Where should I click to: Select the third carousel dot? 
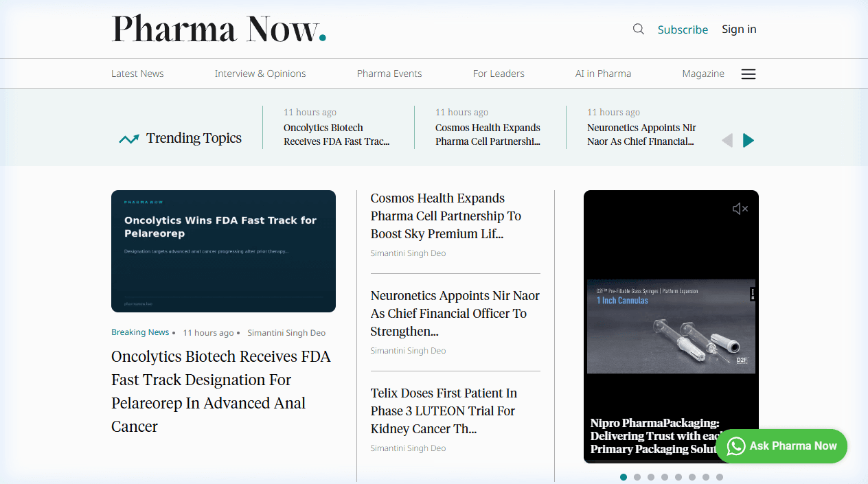pyautogui.click(x=651, y=477)
